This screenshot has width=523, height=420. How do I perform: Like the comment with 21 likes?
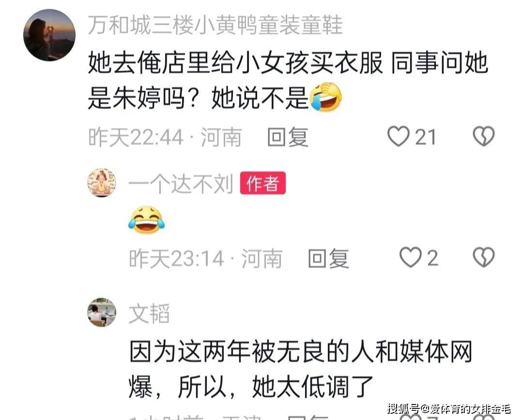(x=398, y=136)
